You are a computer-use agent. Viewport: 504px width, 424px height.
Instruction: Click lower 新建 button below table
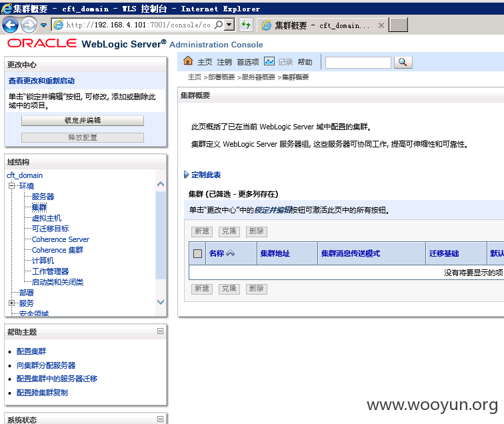(x=202, y=289)
